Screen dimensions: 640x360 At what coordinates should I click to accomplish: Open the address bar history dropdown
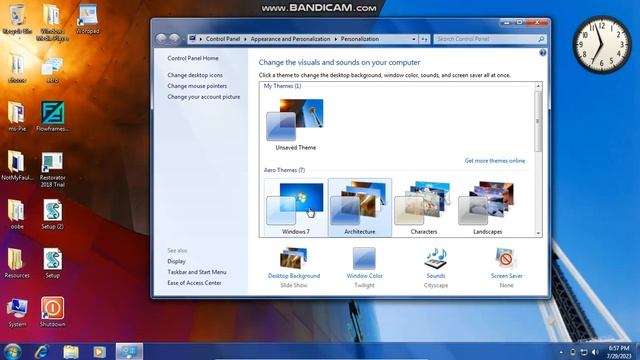coord(414,39)
